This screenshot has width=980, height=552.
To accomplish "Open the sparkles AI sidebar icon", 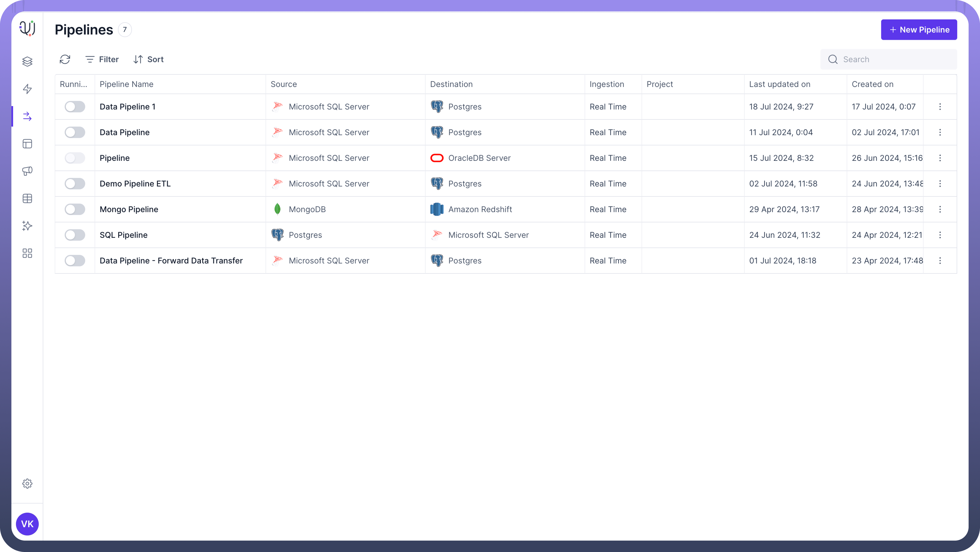I will point(27,226).
